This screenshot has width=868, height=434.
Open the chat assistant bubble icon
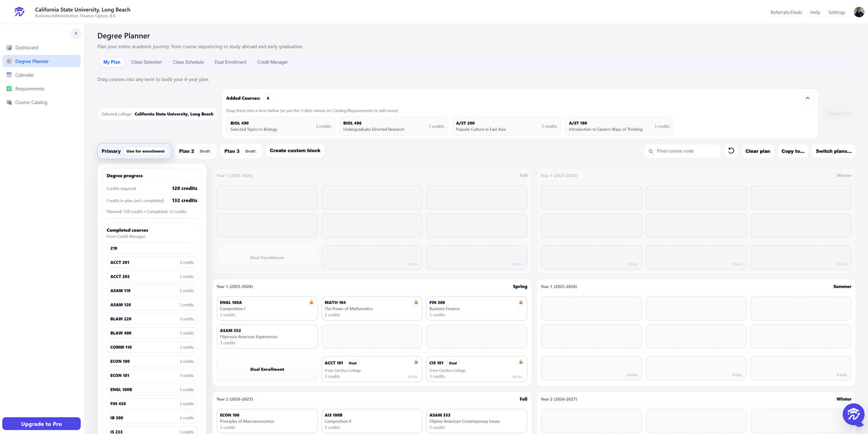pyautogui.click(x=853, y=415)
